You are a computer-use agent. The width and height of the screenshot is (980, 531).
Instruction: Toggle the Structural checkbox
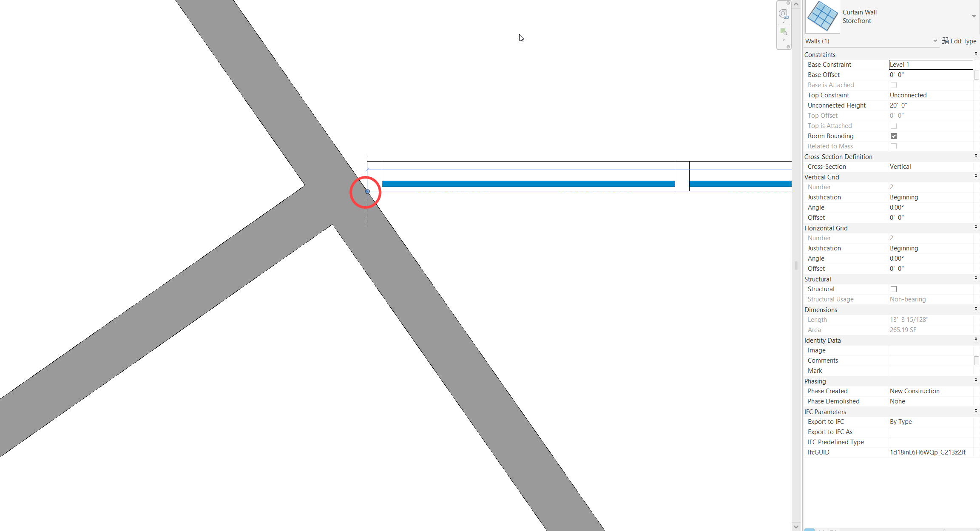[893, 289]
